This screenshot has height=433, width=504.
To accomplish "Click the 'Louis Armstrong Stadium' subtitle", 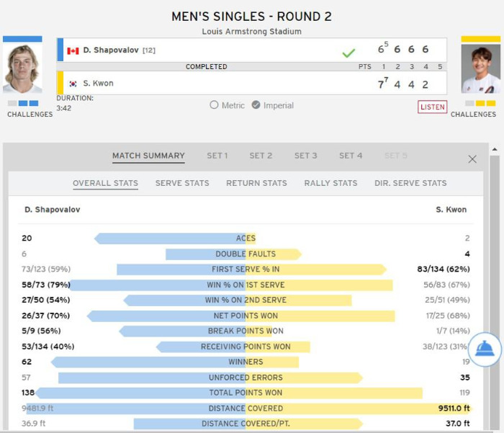I will (252, 32).
